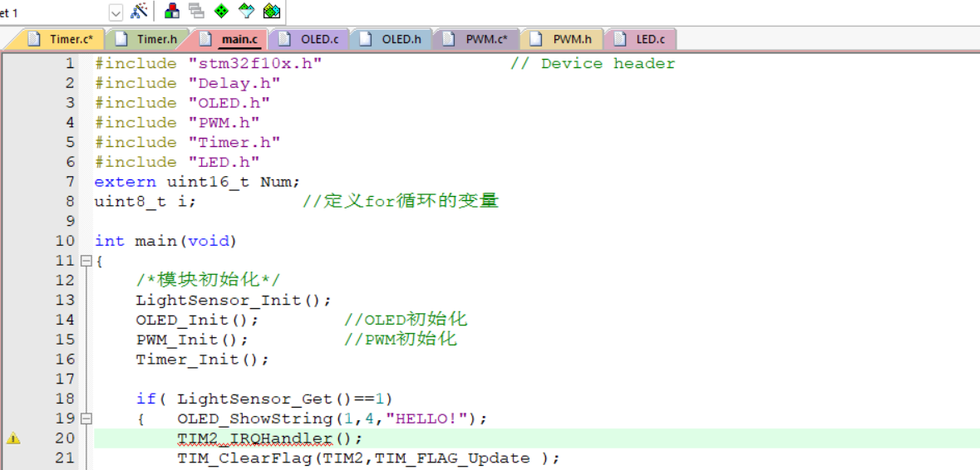Open Manage Project Items (colored blocks icon)
Viewport: 980px width, 470px height.
[x=172, y=12]
